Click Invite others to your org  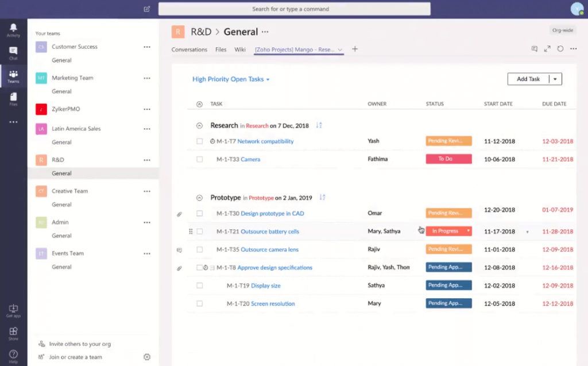pyautogui.click(x=79, y=344)
